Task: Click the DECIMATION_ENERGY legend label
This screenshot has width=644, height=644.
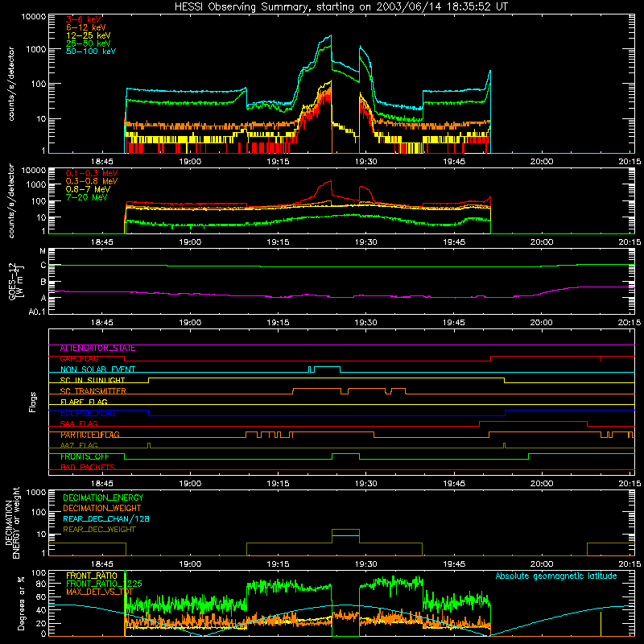Action: (x=103, y=497)
